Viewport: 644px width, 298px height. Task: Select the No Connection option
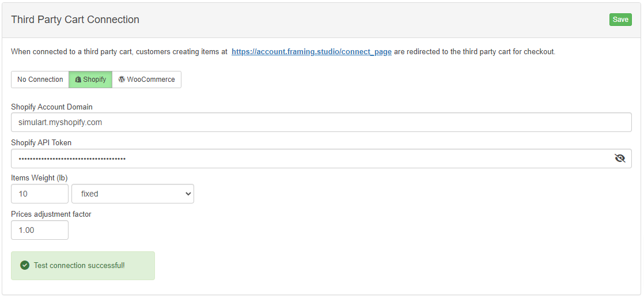pyautogui.click(x=40, y=80)
